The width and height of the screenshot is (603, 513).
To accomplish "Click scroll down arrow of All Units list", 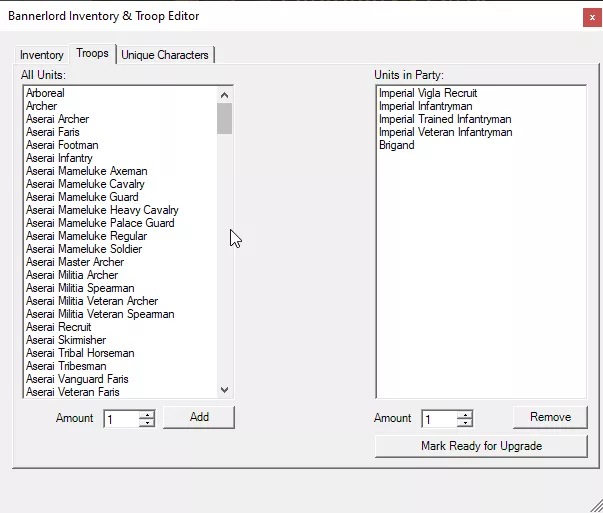I will (225, 390).
